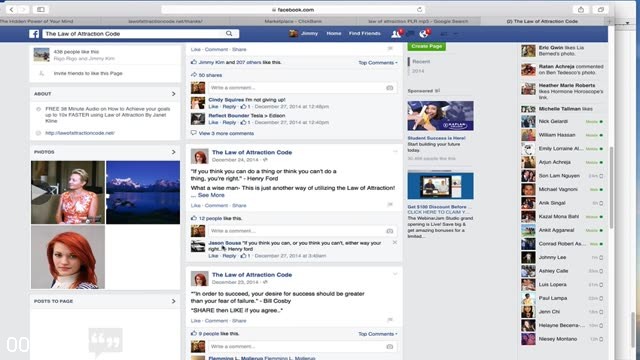The height and width of the screenshot is (360, 640).
Task: Click Cindy Squires commenter name
Action: point(226,100)
